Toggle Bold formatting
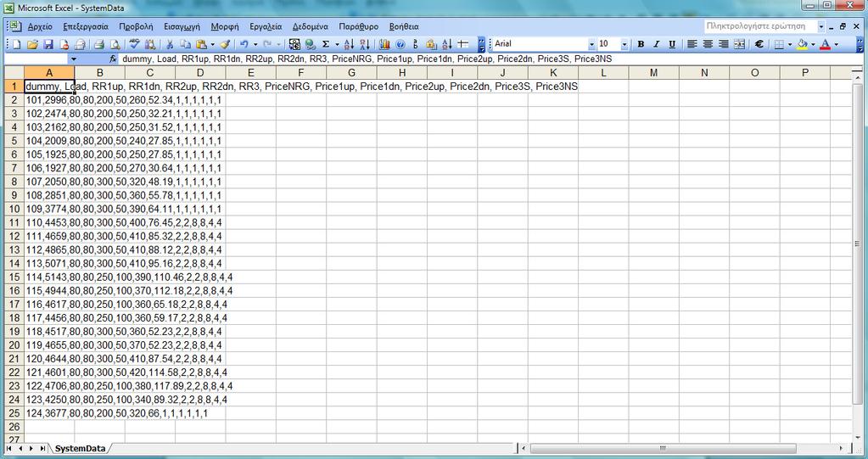 (641, 44)
